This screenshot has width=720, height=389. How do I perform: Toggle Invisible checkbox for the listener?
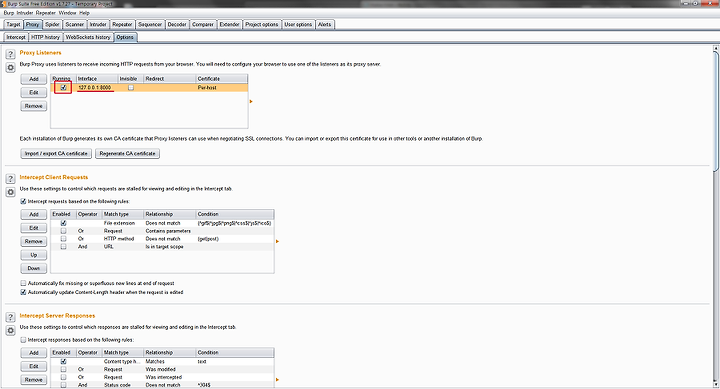[x=131, y=87]
